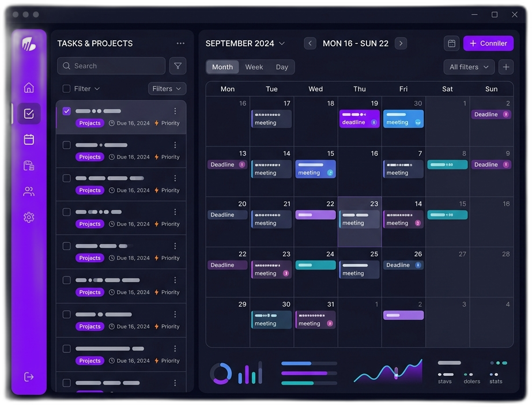Screen dimensions: 532x407
Task: Check the third task's checkbox
Action: pyautogui.click(x=66, y=178)
